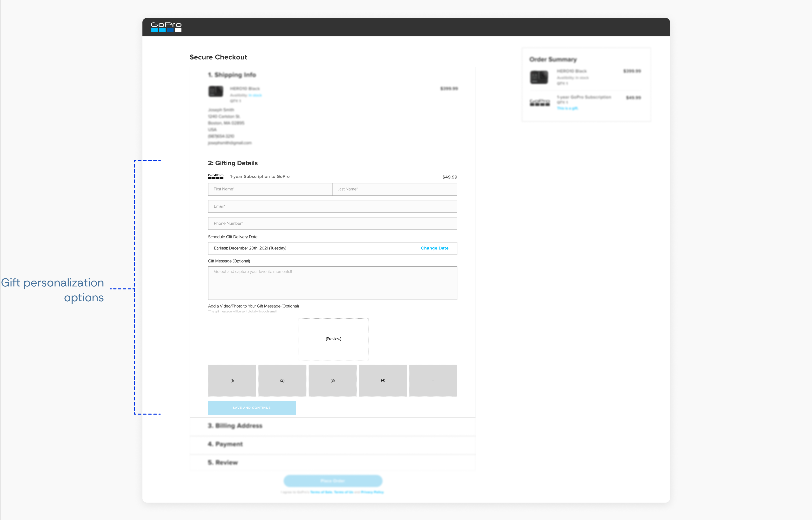Add new media with plus tile
812x520 pixels.
(433, 381)
